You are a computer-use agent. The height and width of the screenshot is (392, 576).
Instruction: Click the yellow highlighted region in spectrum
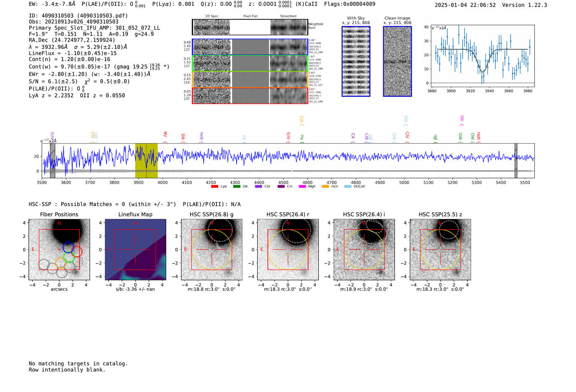pyautogui.click(x=146, y=160)
